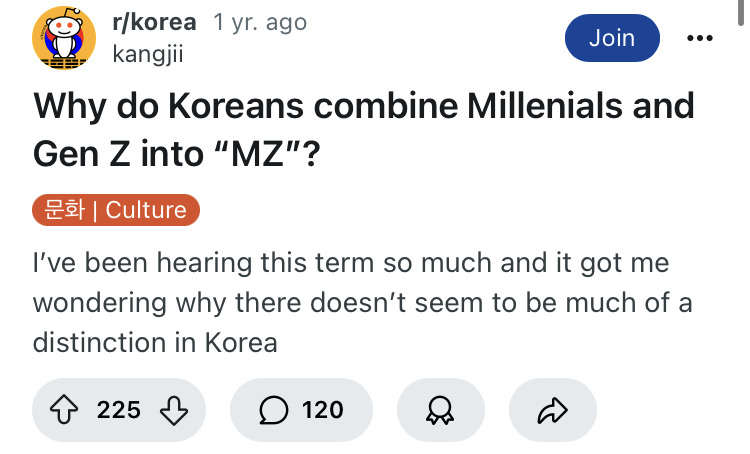Filter by the "문화 | Culture" flair
This screenshot has height=454, width=750.
click(117, 210)
